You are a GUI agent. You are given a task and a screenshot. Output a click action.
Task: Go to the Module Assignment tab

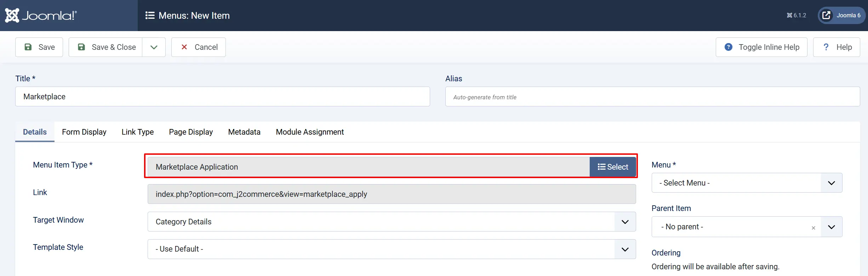pyautogui.click(x=310, y=132)
